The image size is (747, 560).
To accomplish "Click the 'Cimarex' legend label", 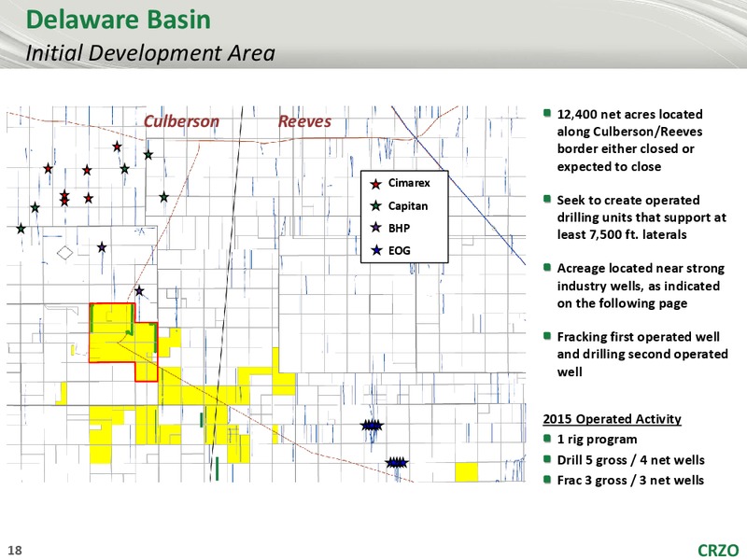I will click(x=409, y=183).
